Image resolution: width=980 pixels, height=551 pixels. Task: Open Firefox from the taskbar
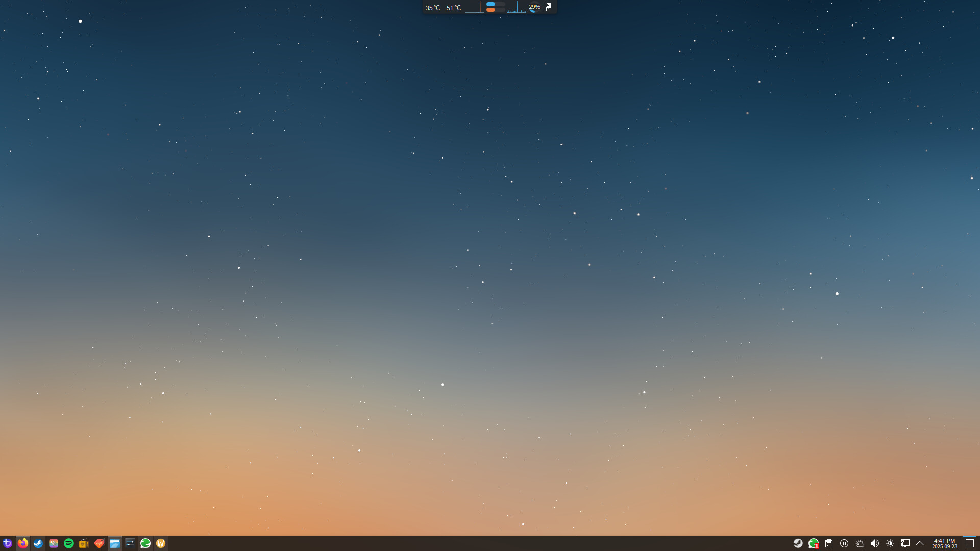coord(22,543)
